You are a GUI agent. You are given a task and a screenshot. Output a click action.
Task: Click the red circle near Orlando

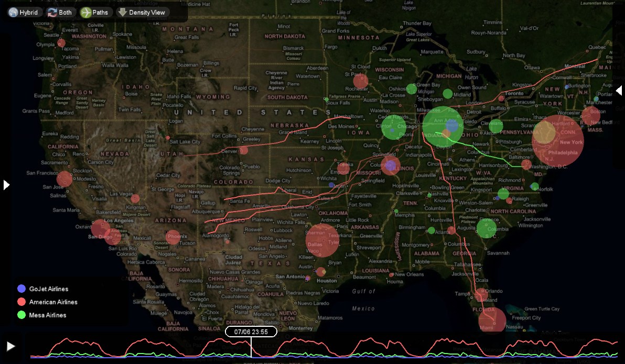click(481, 295)
